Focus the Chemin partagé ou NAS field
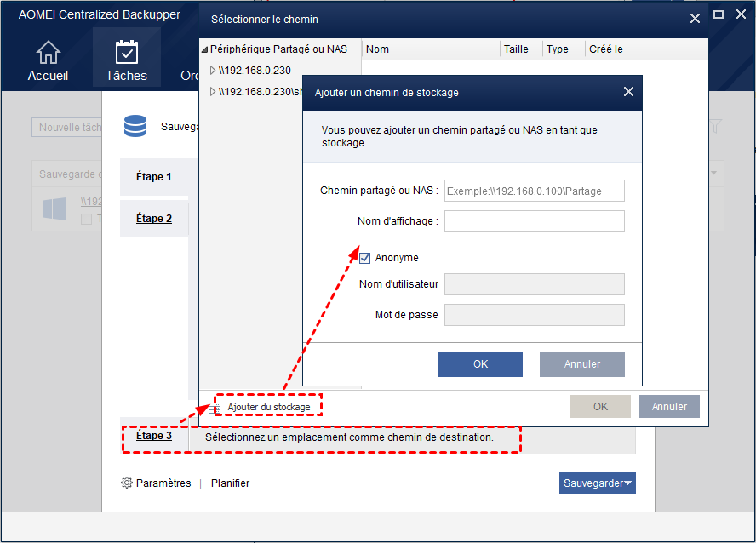 (534, 191)
